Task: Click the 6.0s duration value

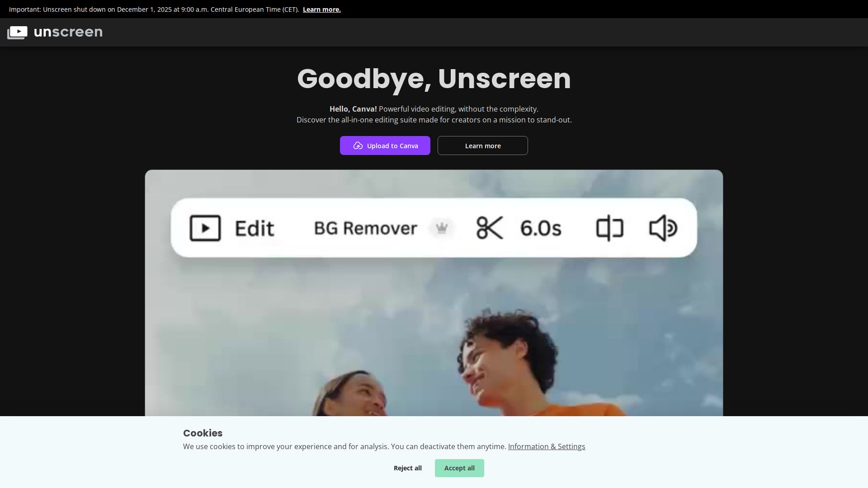Action: [541, 228]
